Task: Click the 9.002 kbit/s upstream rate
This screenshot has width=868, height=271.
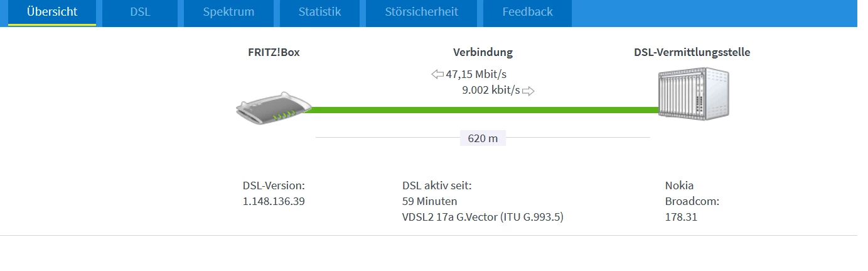Action: point(491,91)
